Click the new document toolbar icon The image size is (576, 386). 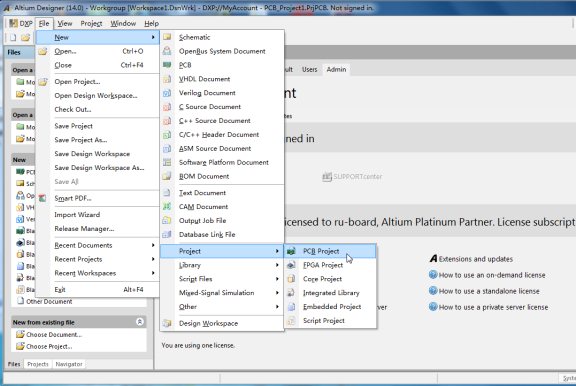click(x=13, y=37)
